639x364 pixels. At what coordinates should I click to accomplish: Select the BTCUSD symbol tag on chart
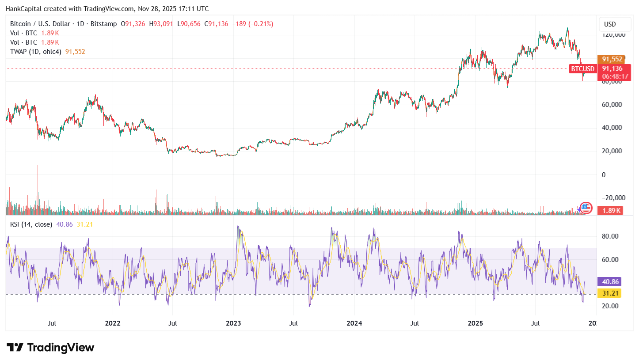[x=582, y=68]
